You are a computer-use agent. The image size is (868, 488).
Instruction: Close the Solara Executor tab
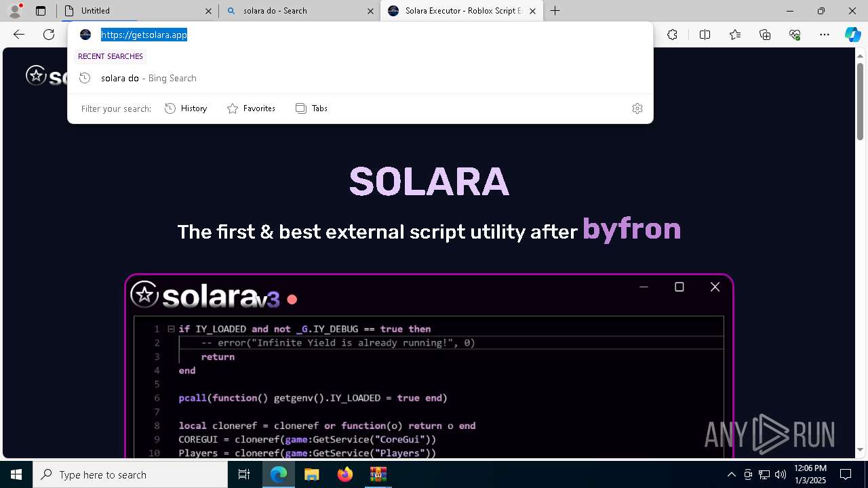point(532,11)
